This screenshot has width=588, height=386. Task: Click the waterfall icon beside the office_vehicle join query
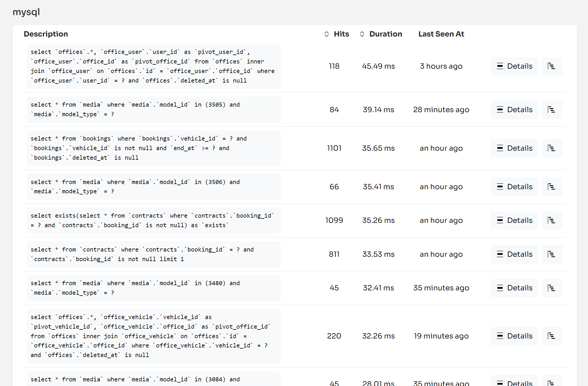pos(552,336)
